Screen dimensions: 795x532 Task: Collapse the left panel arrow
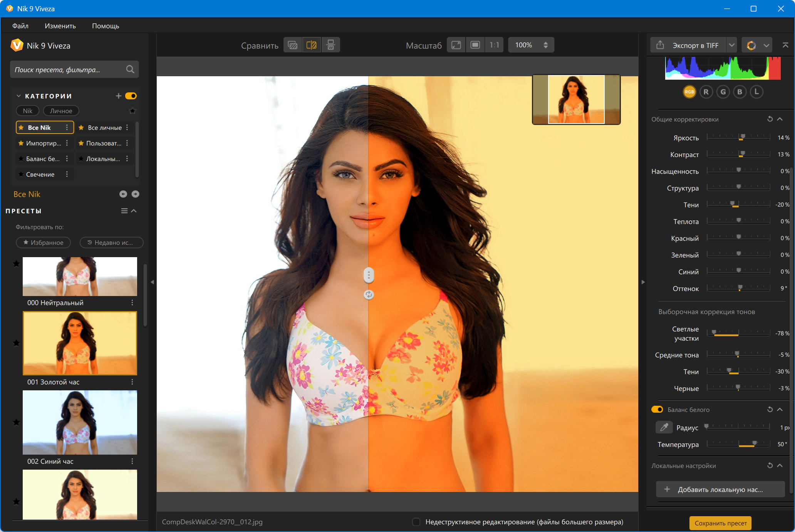coord(153,282)
